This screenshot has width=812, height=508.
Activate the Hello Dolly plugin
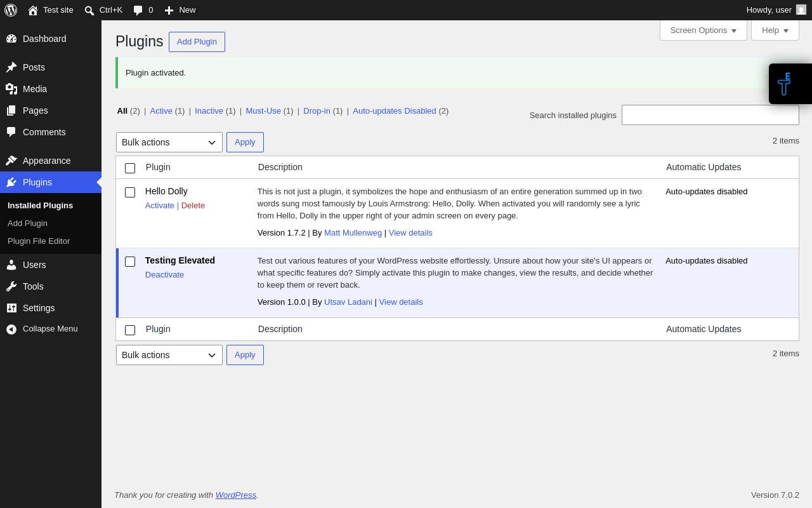point(160,205)
